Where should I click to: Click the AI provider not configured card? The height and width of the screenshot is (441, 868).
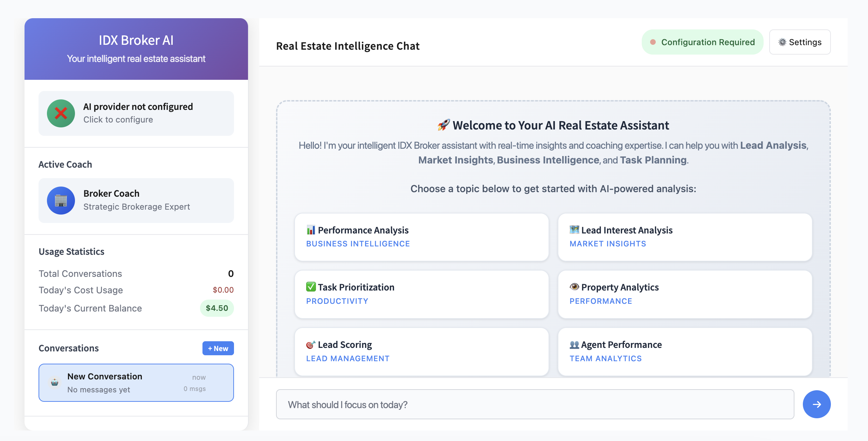(136, 113)
